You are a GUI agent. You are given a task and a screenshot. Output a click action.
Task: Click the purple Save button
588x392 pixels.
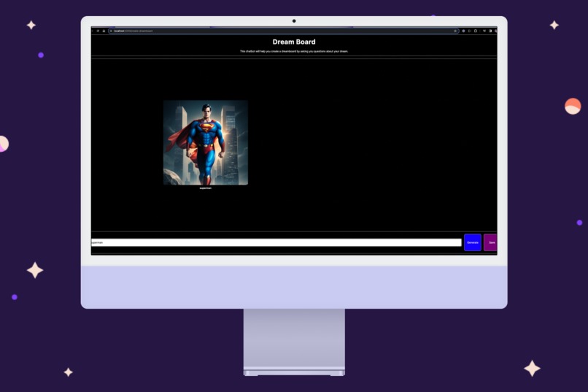(490, 242)
